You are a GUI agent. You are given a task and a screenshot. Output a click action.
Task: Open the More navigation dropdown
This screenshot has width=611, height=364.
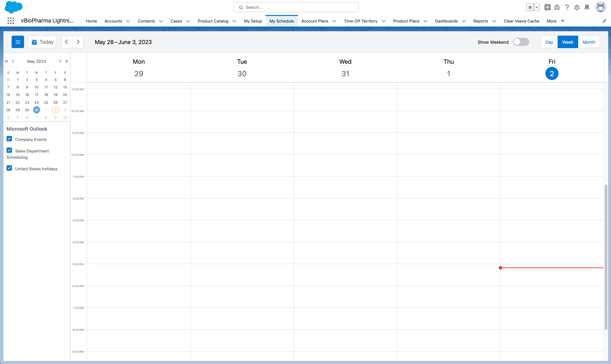(555, 21)
